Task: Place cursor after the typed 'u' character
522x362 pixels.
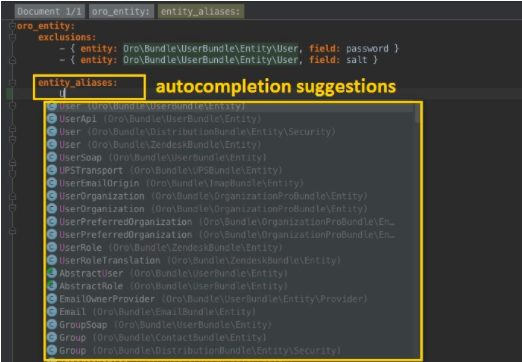Action: pyautogui.click(x=65, y=93)
